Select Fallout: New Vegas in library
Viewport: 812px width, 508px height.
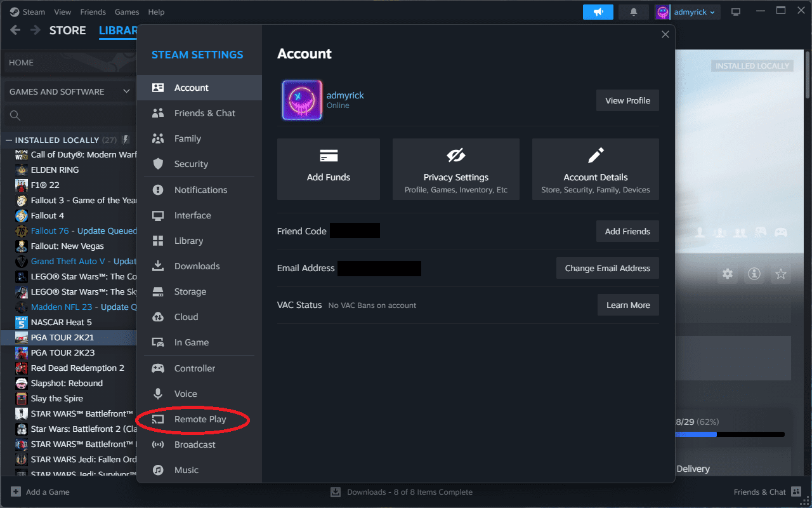(x=67, y=246)
